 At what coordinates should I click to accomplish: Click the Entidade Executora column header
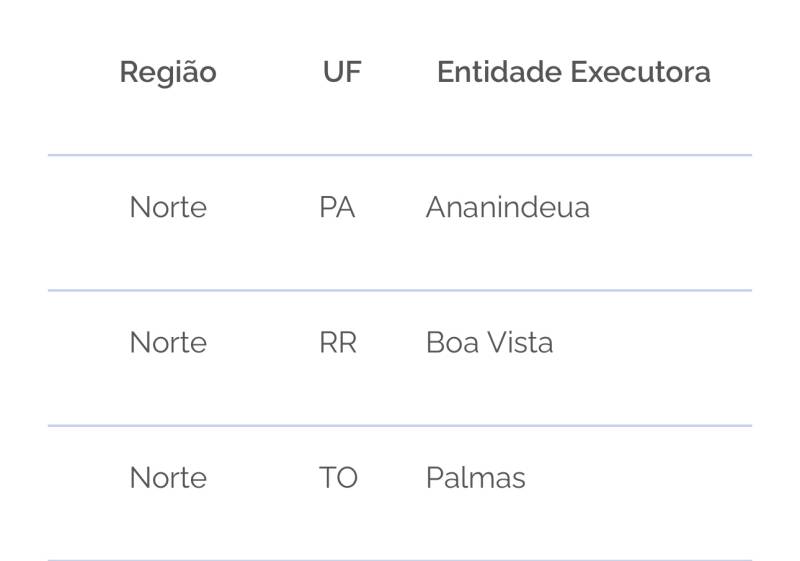coord(574,72)
